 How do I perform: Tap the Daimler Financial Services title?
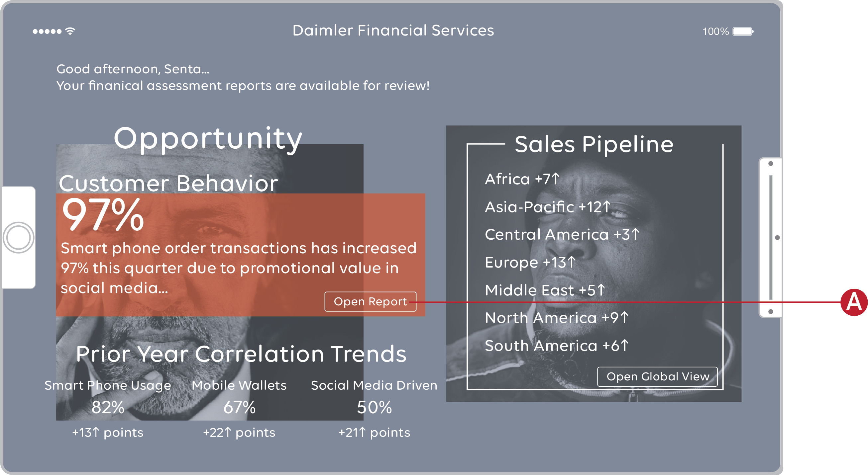point(393,31)
